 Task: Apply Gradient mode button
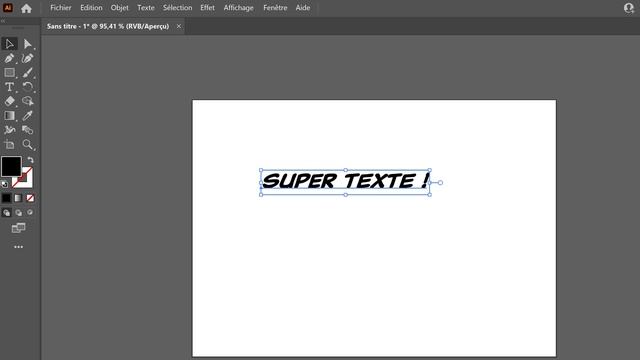[18, 198]
